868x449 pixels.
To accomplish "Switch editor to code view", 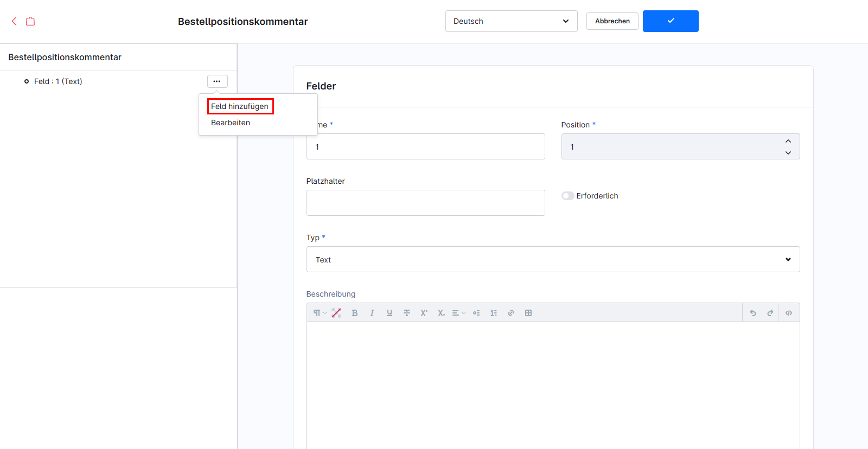I will [x=789, y=313].
